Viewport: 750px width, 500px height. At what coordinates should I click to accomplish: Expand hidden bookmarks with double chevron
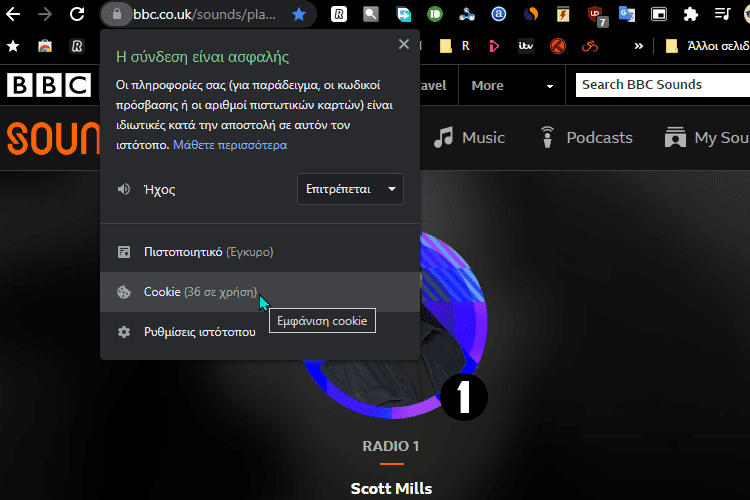coord(639,46)
